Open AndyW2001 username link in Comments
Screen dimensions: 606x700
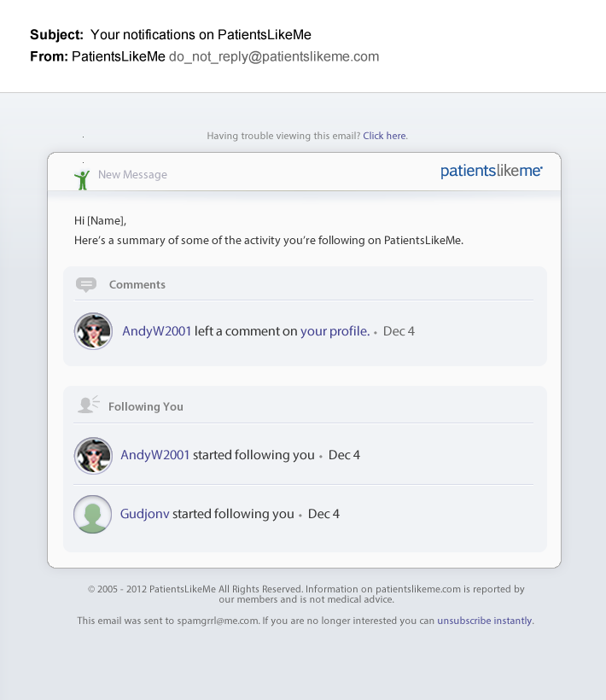157,331
